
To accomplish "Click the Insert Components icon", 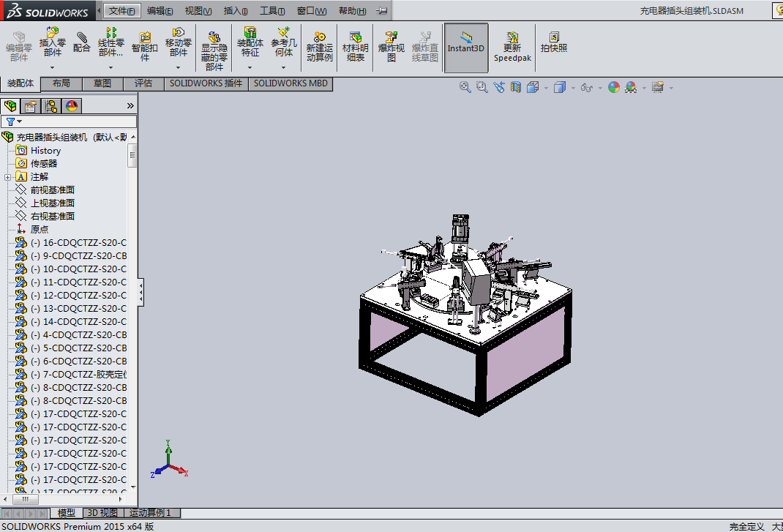I will (x=53, y=42).
